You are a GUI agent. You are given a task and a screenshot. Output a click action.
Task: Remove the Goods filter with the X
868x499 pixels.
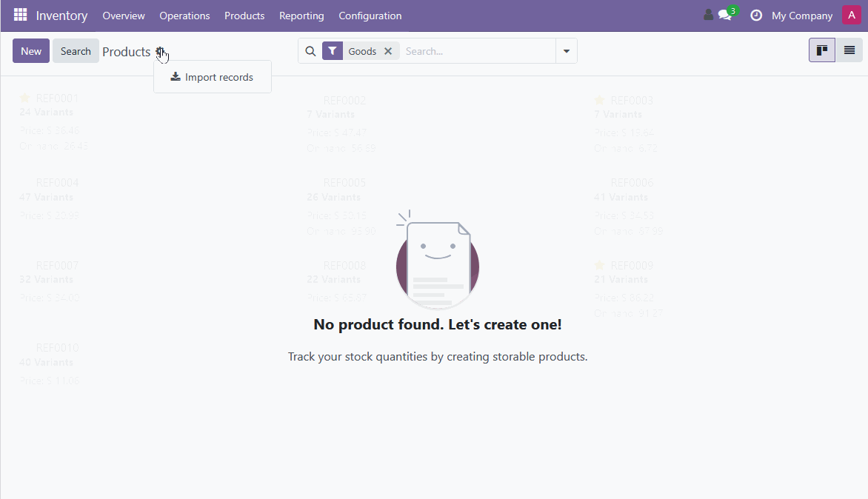point(388,51)
